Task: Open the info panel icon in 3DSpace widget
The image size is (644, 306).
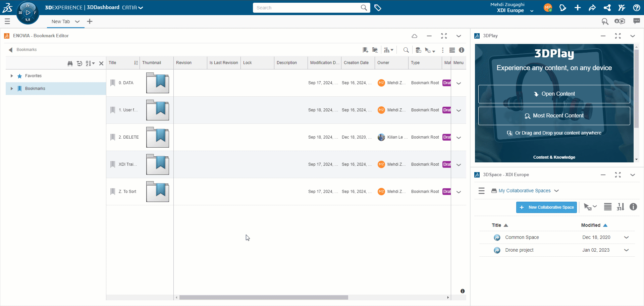Action: click(633, 207)
